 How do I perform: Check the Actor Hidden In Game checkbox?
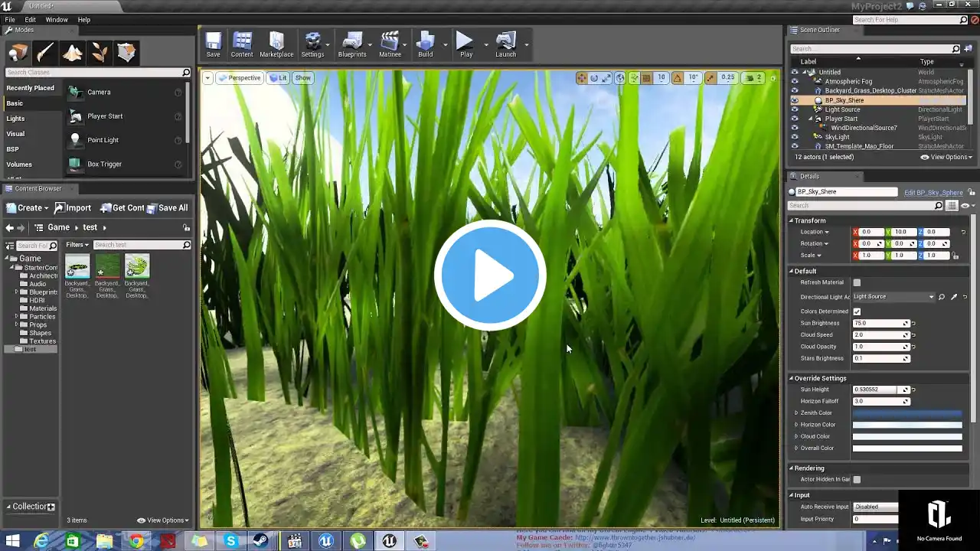click(x=857, y=479)
